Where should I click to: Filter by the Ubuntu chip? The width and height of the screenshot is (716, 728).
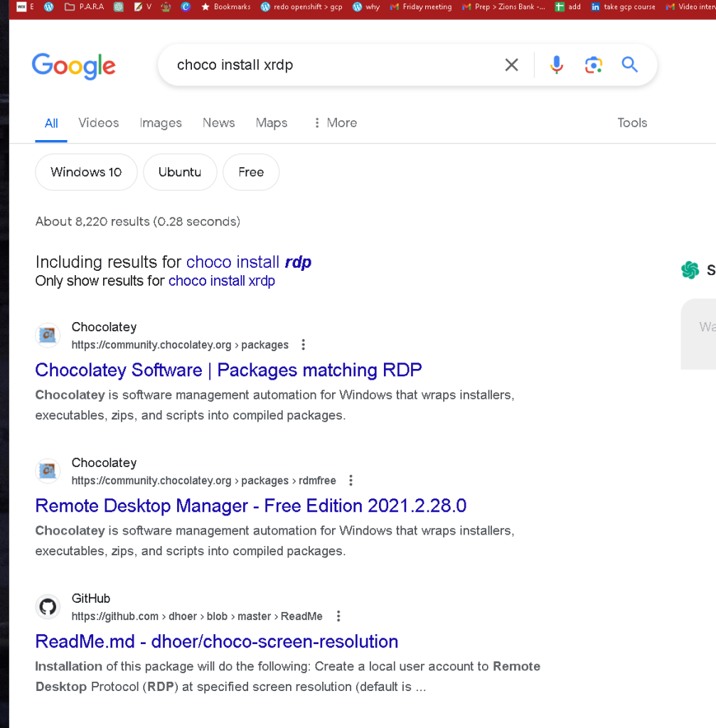(x=180, y=172)
